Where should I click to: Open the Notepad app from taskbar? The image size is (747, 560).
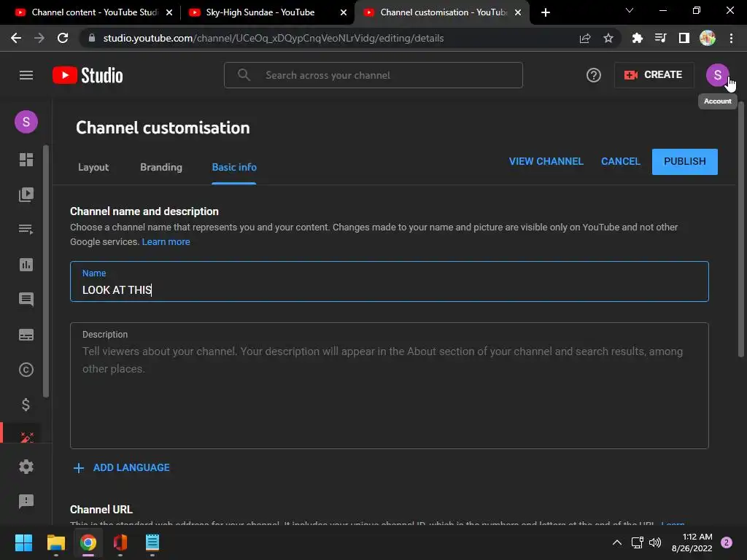(x=152, y=542)
